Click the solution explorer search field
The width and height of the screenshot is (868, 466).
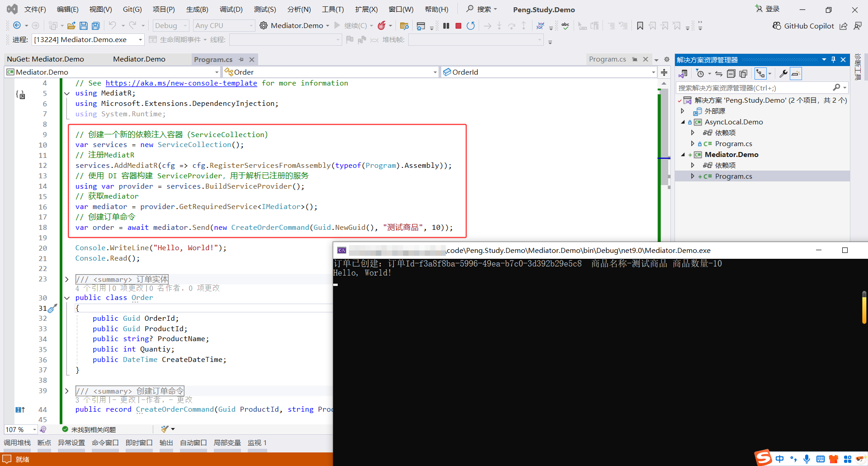pyautogui.click(x=754, y=88)
